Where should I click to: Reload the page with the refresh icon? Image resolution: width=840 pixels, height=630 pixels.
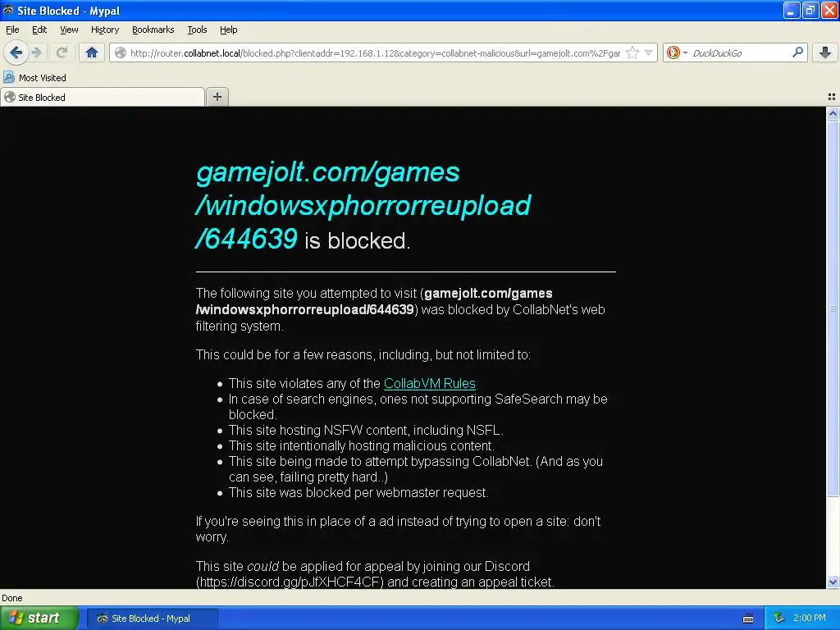pos(62,52)
